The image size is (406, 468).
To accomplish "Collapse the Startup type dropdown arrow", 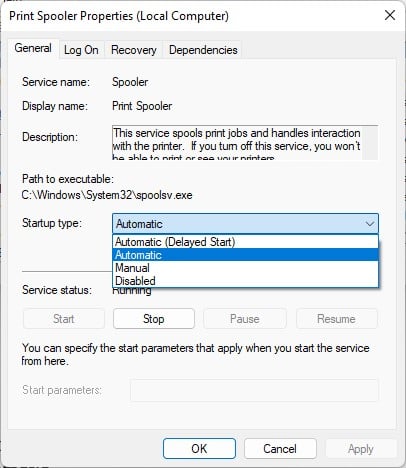I will [370, 224].
